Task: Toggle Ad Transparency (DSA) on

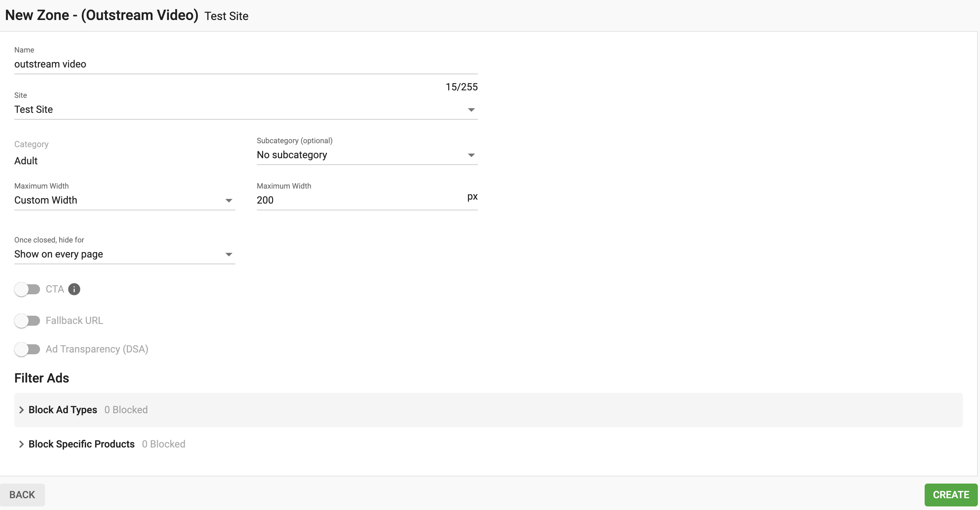Action: (x=27, y=349)
